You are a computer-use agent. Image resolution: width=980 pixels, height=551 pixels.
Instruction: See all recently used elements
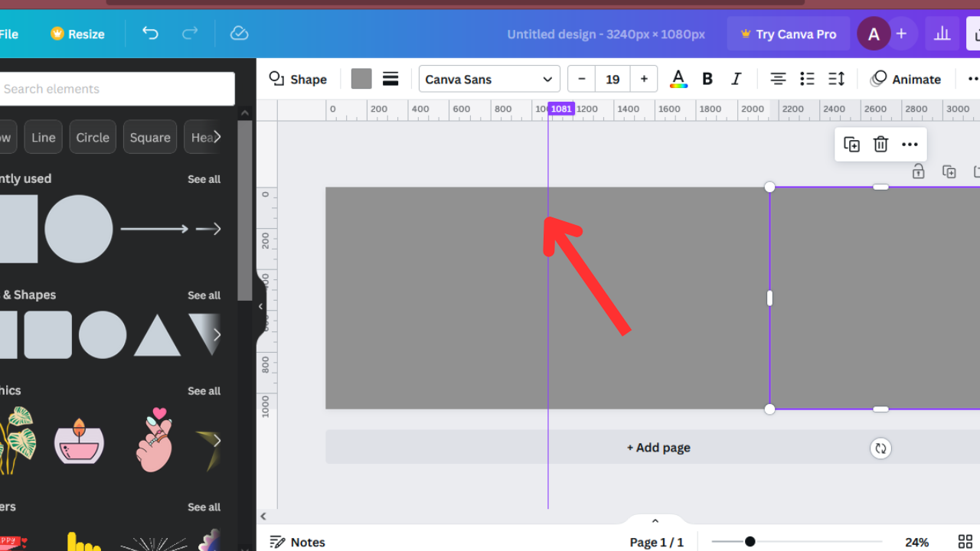click(204, 179)
